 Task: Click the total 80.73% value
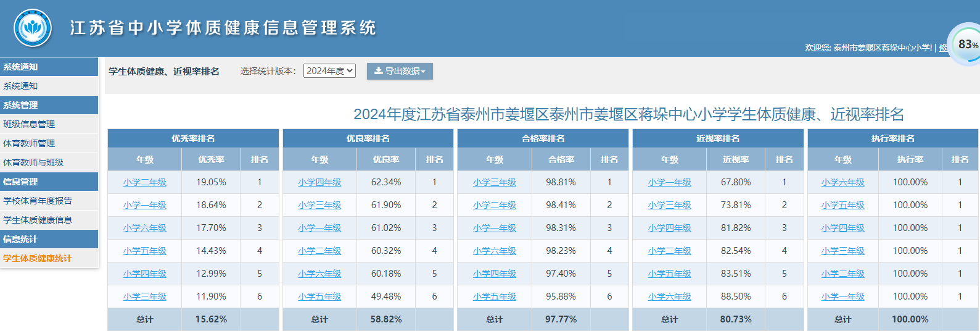point(736,319)
